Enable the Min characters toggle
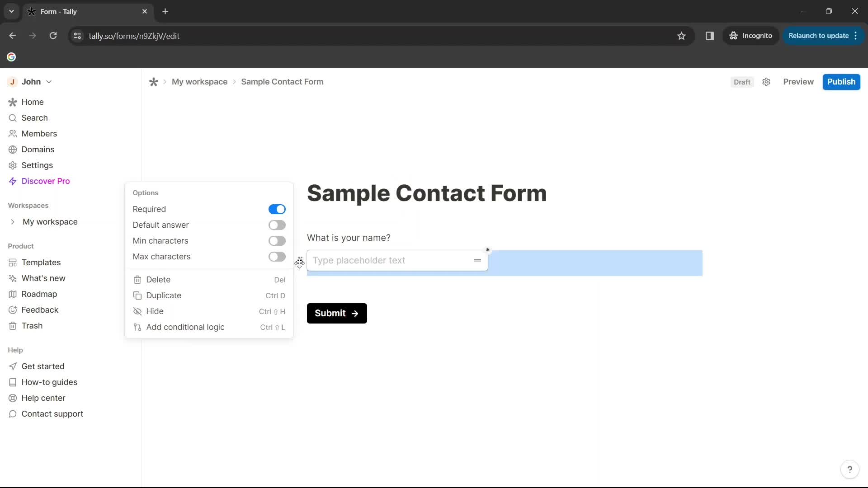 coord(276,241)
